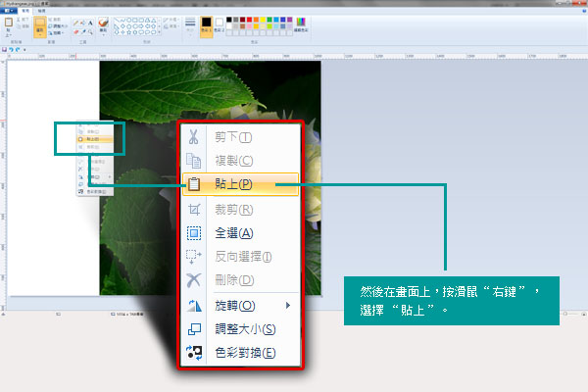Viewport: 588px width, 392px height.
Task: Choose 剪下(T) in the enlarged context menu
Action: click(x=240, y=137)
